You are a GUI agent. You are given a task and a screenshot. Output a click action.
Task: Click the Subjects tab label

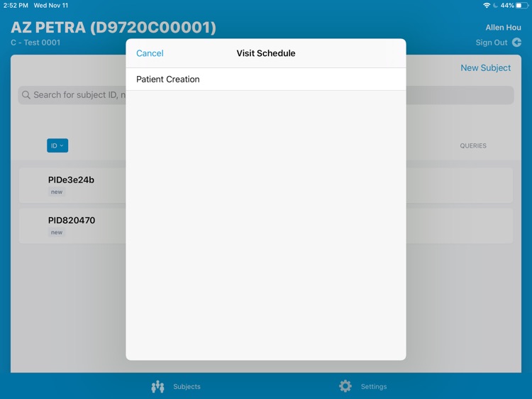click(187, 386)
